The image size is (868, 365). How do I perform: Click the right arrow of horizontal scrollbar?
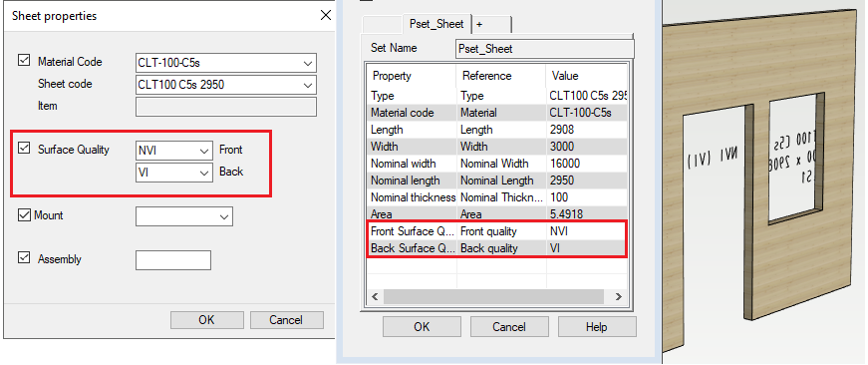[x=618, y=297]
